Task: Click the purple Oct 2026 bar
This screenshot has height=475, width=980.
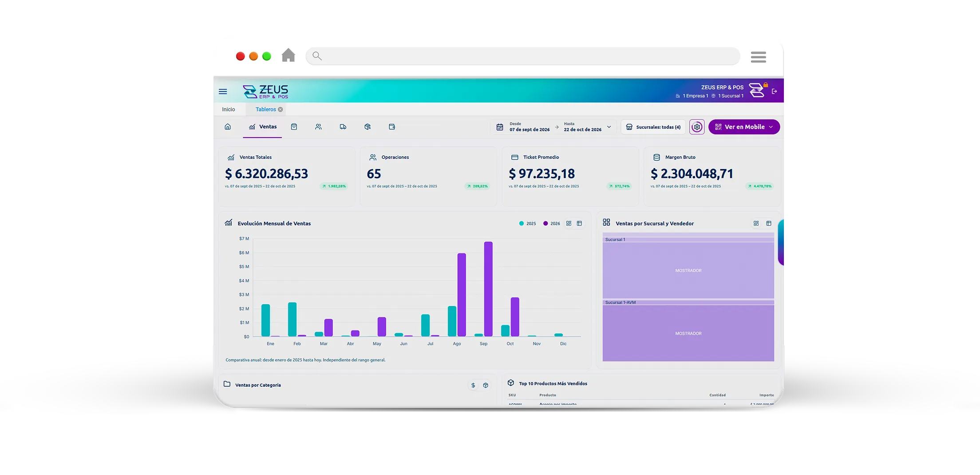Action: click(515, 317)
